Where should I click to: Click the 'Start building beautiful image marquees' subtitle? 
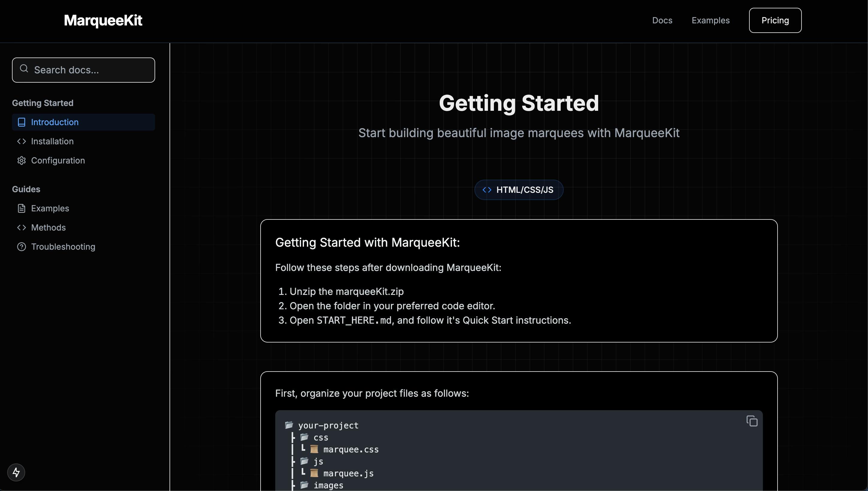point(519,133)
